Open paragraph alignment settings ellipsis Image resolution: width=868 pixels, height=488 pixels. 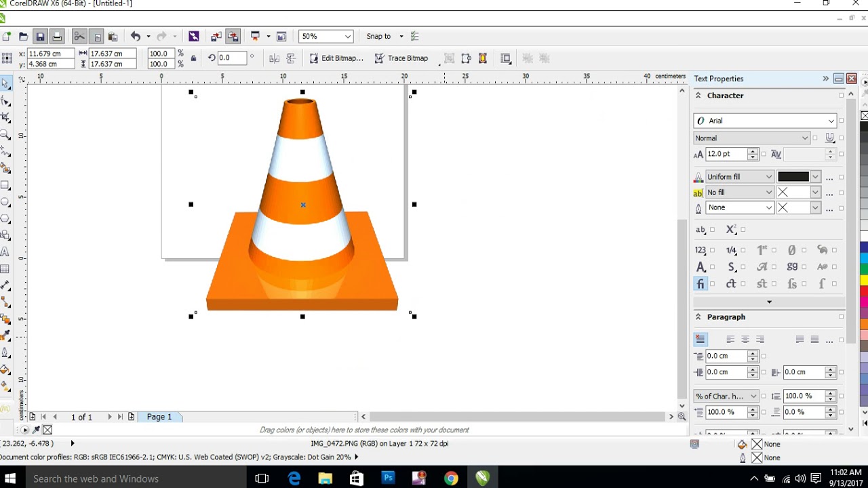[x=829, y=340]
